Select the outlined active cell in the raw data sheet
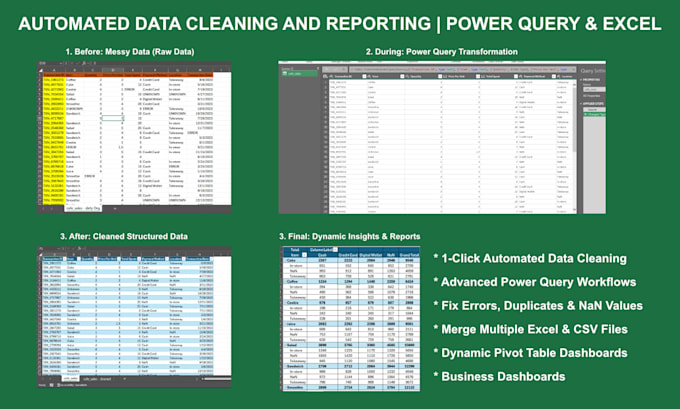Image resolution: width=680 pixels, height=409 pixels. click(112, 118)
